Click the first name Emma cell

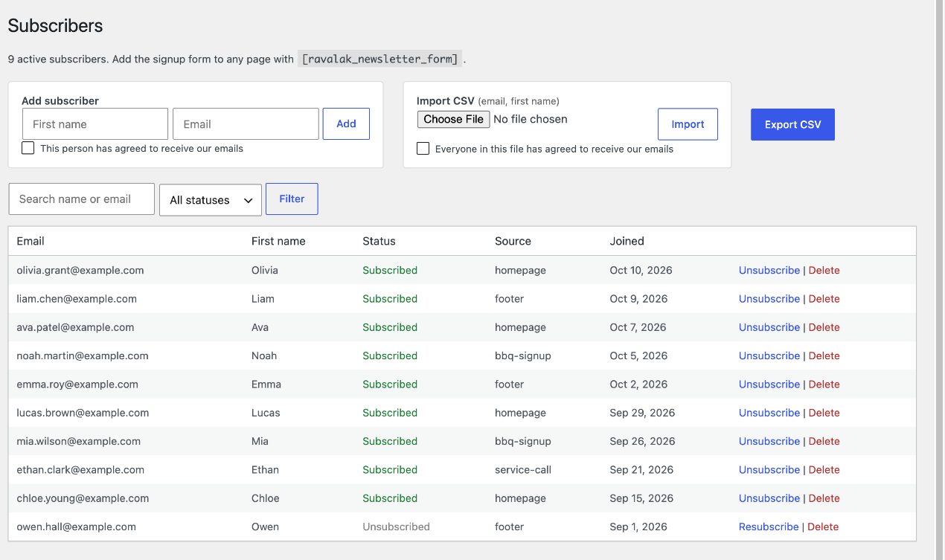point(266,384)
